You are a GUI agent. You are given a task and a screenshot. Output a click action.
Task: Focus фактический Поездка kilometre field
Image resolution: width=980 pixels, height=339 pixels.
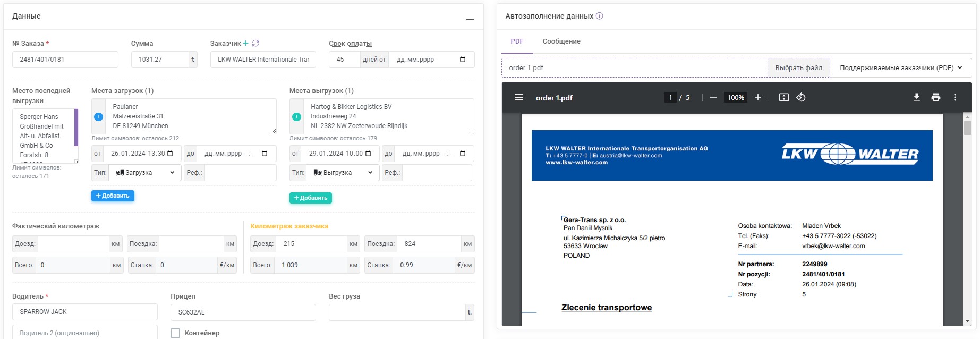pyautogui.click(x=191, y=244)
